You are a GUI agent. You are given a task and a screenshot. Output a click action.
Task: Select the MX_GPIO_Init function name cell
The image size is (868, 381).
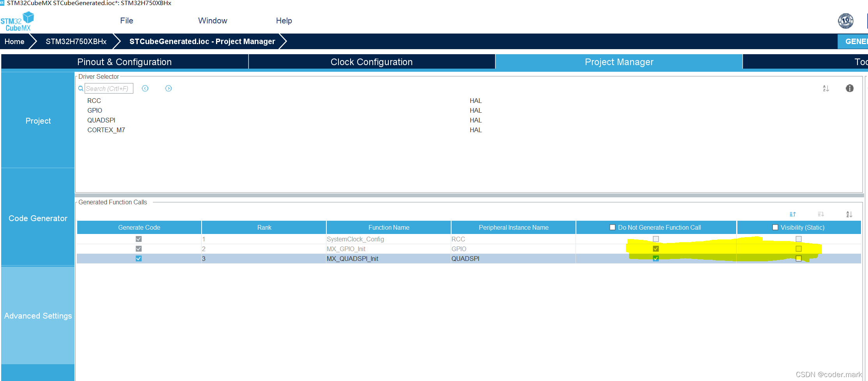pos(388,249)
